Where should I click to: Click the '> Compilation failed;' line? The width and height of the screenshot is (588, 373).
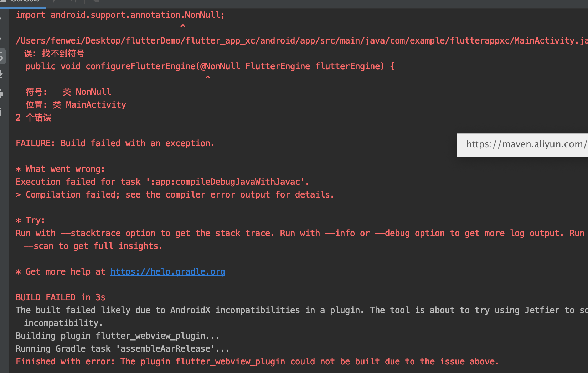click(175, 195)
